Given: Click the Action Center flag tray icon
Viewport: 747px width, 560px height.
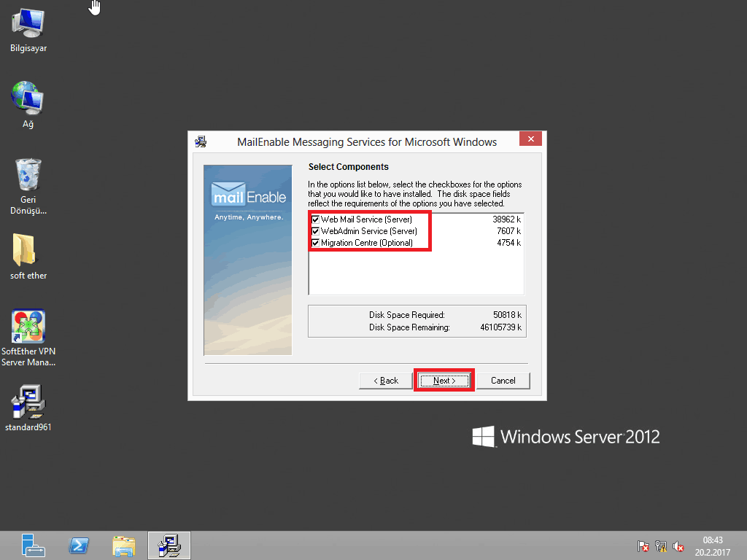Looking at the screenshot, I should [x=643, y=545].
